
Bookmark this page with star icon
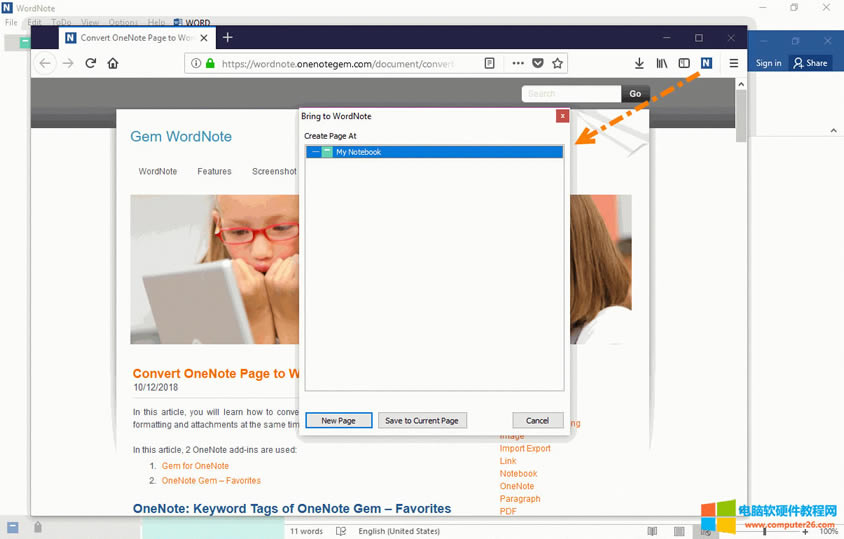pos(557,64)
